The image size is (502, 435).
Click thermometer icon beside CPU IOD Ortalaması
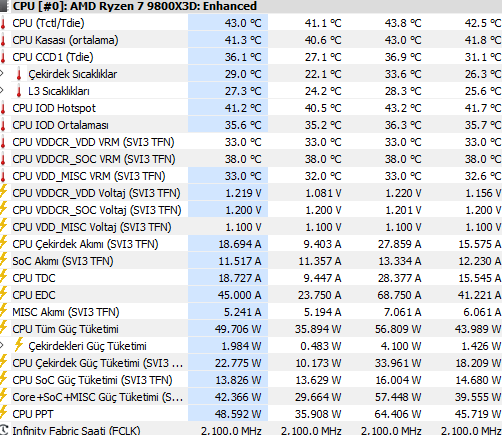tap(3, 125)
